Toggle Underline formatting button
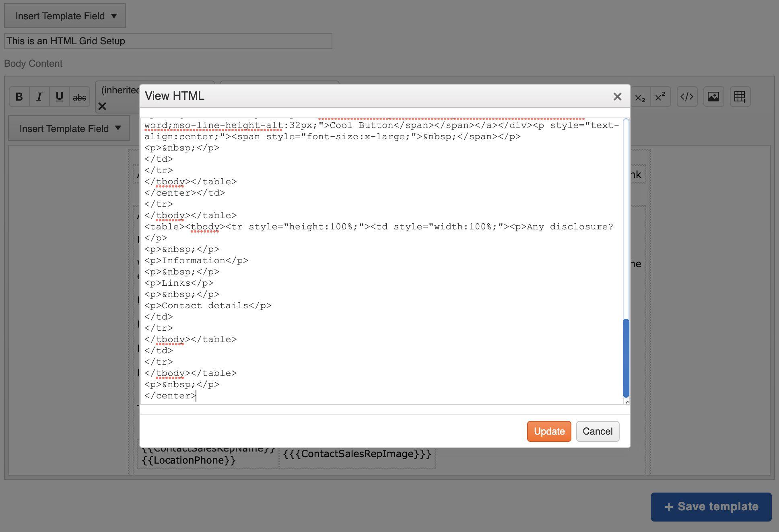 59,97
